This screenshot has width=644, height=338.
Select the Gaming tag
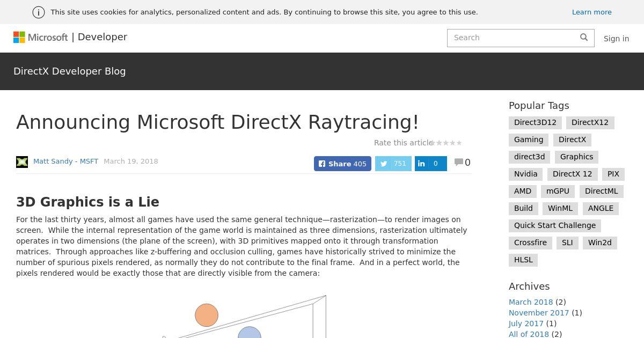pos(529,139)
